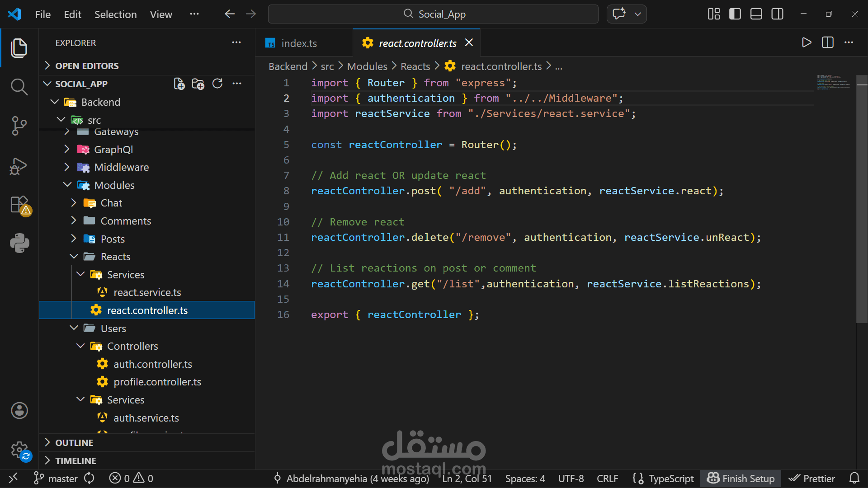Click the New File icon in explorer
The height and width of the screenshot is (488, 868).
[179, 84]
